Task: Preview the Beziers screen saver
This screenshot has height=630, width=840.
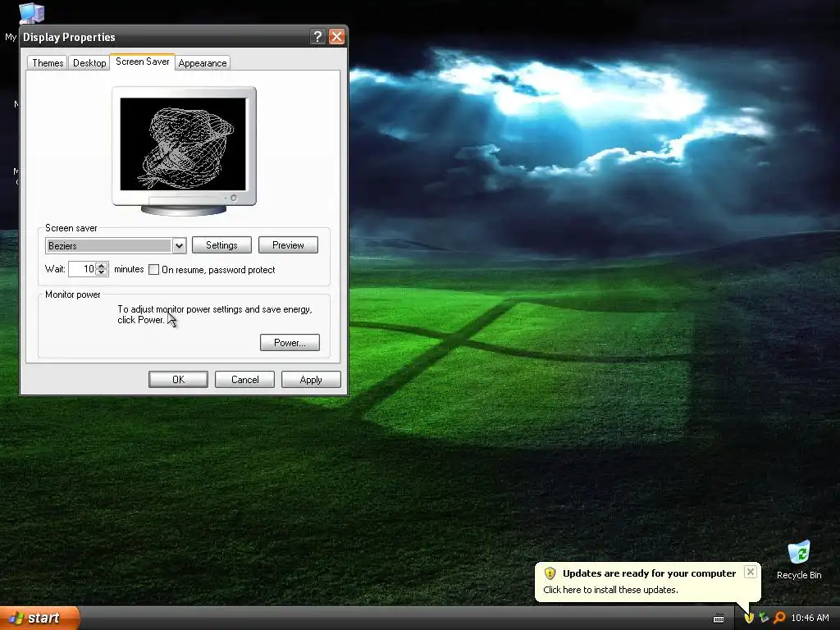Action: pos(288,244)
